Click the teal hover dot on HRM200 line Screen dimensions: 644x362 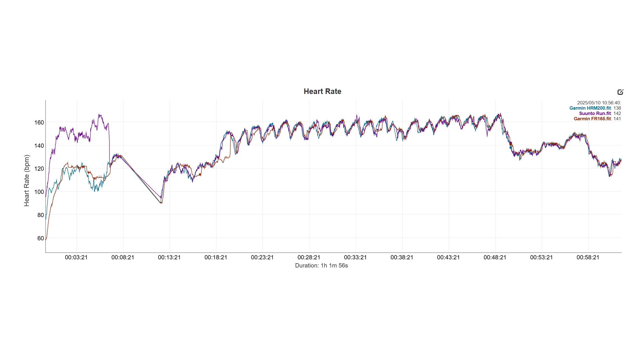(x=510, y=147)
